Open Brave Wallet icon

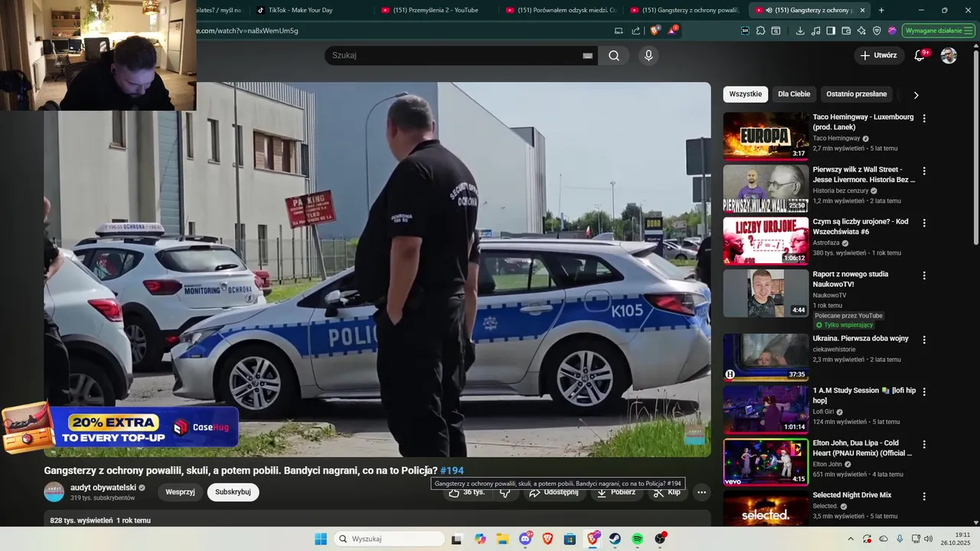846,31
